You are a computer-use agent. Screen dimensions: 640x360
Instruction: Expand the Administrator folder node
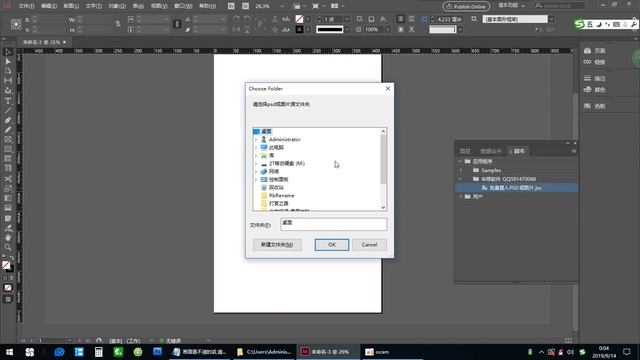point(256,140)
